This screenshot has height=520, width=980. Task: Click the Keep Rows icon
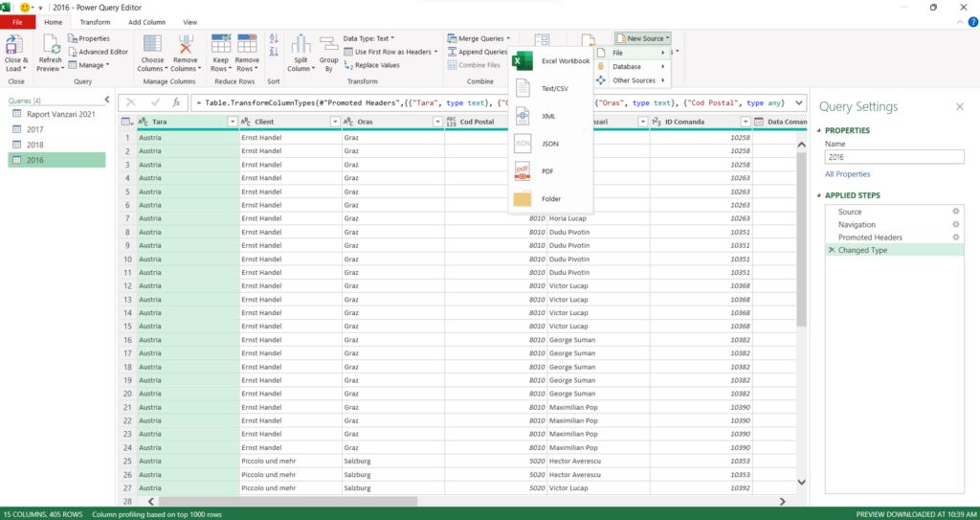point(221,44)
